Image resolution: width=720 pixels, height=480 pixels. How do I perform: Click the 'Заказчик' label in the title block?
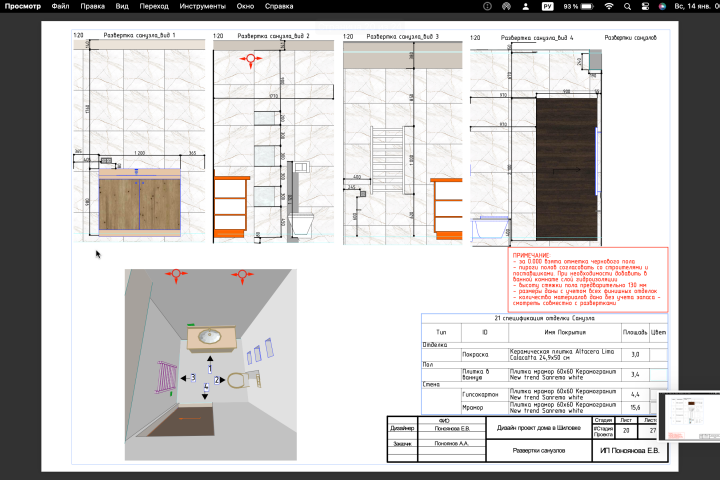(x=402, y=444)
